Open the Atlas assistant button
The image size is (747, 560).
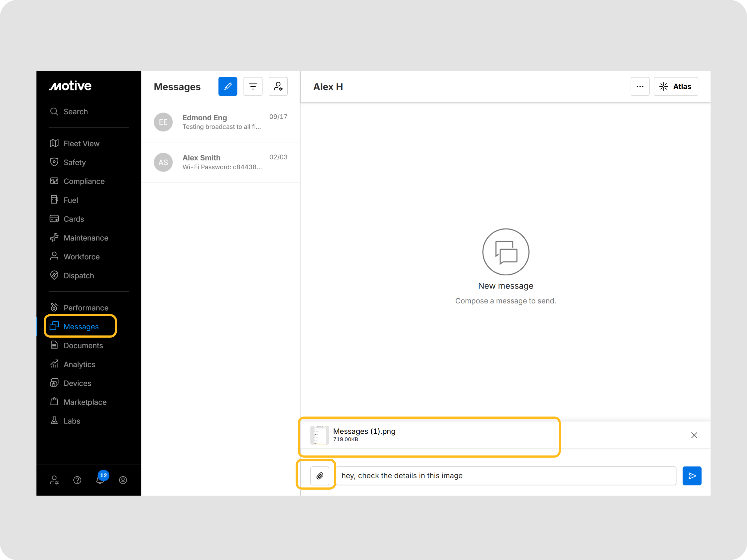[x=676, y=86]
